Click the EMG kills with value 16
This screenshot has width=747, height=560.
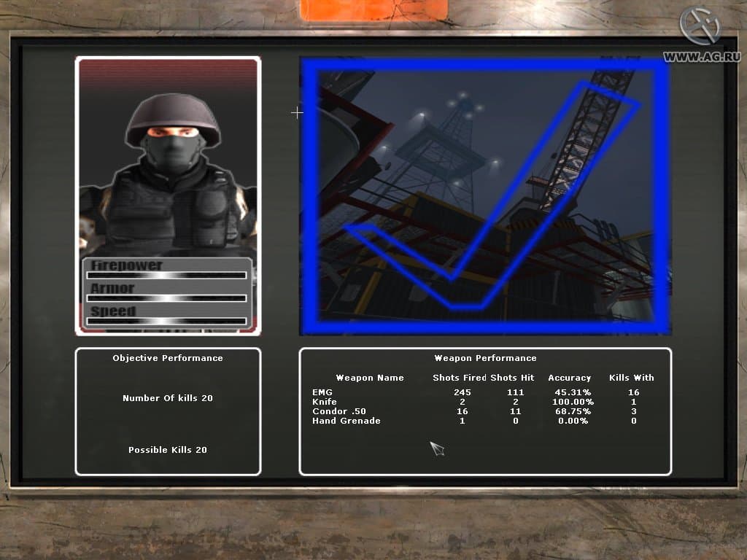pyautogui.click(x=634, y=392)
